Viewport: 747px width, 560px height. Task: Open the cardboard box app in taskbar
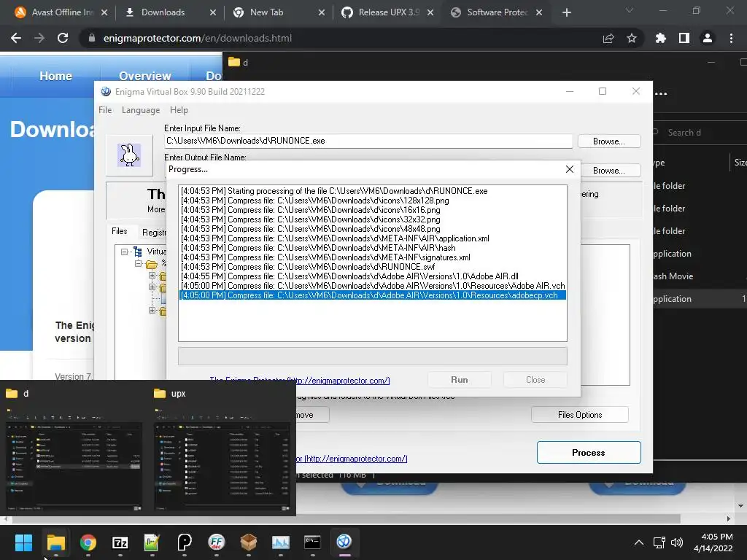point(248,542)
